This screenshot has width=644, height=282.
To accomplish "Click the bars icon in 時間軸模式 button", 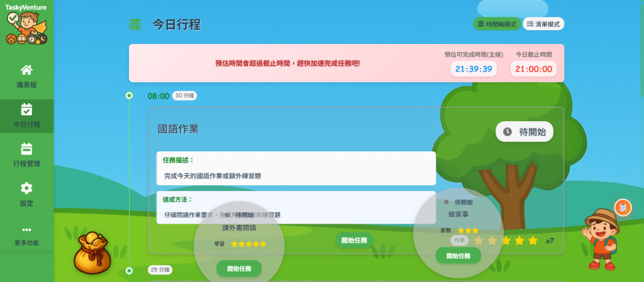I will [480, 24].
